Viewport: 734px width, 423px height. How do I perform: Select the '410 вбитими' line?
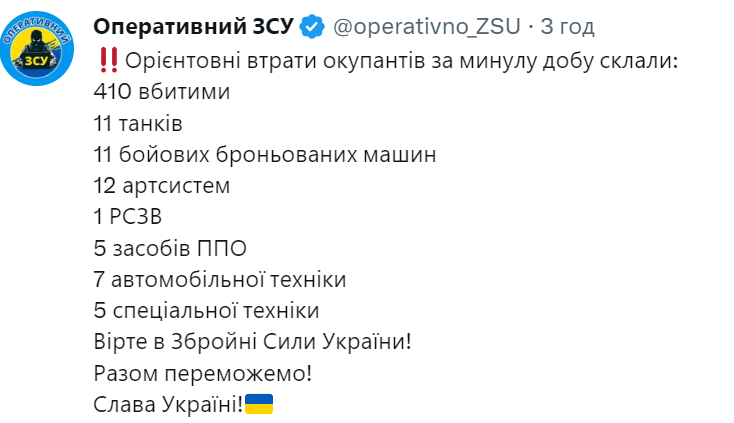[162, 92]
